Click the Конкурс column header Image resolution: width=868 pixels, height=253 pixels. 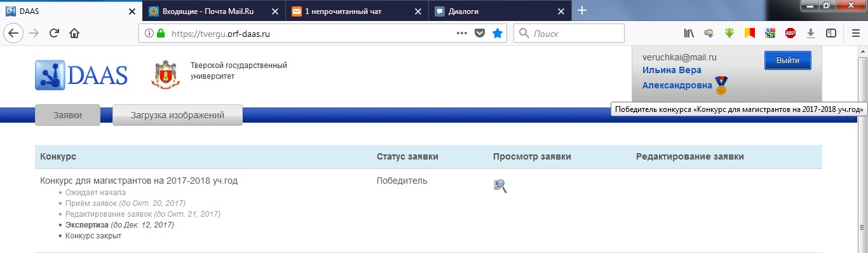coord(58,156)
